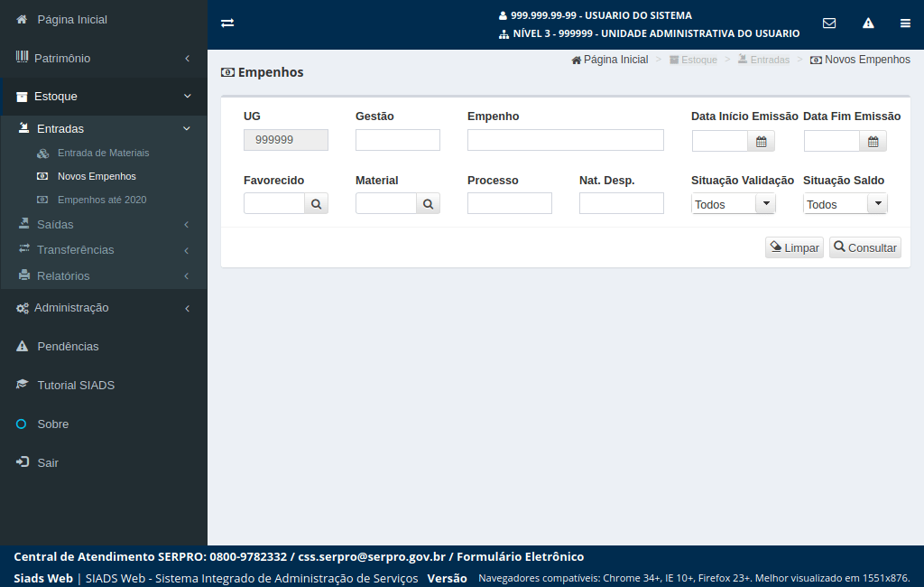The height and width of the screenshot is (587, 924).
Task: Collapse Entradas submenu chevron
Action: (187, 128)
